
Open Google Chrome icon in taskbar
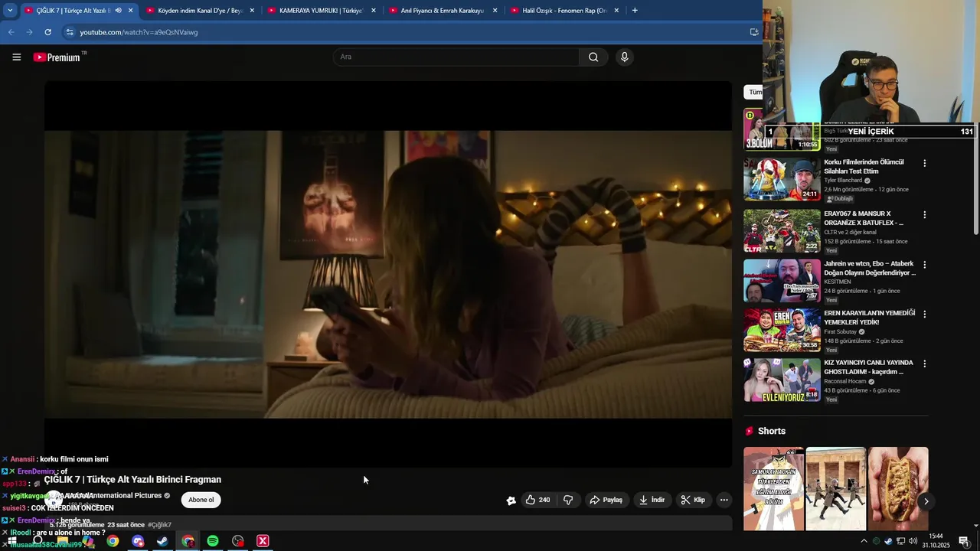point(113,541)
